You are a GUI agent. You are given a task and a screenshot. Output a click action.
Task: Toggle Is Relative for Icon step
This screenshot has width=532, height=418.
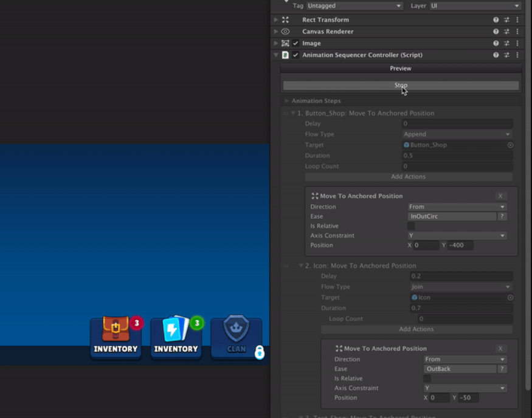tap(427, 379)
